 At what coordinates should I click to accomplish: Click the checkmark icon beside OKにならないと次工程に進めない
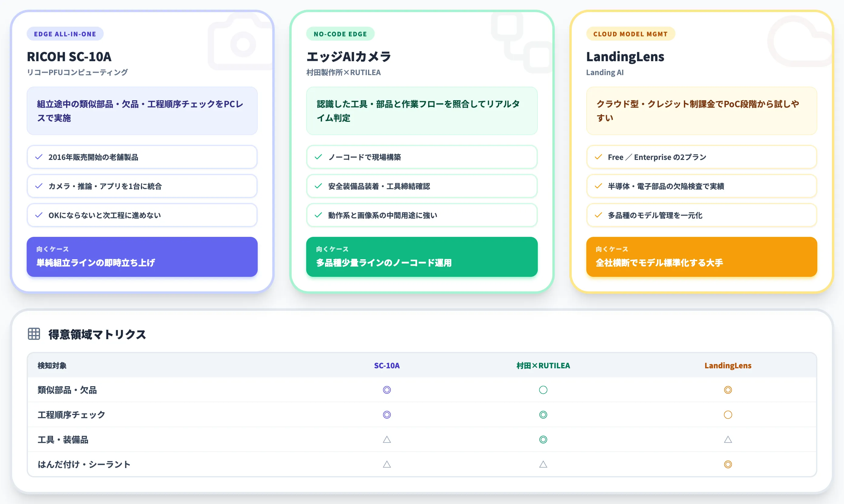[39, 215]
